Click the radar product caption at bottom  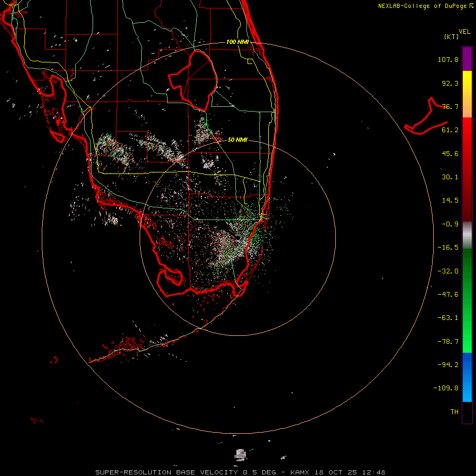[x=240, y=472]
